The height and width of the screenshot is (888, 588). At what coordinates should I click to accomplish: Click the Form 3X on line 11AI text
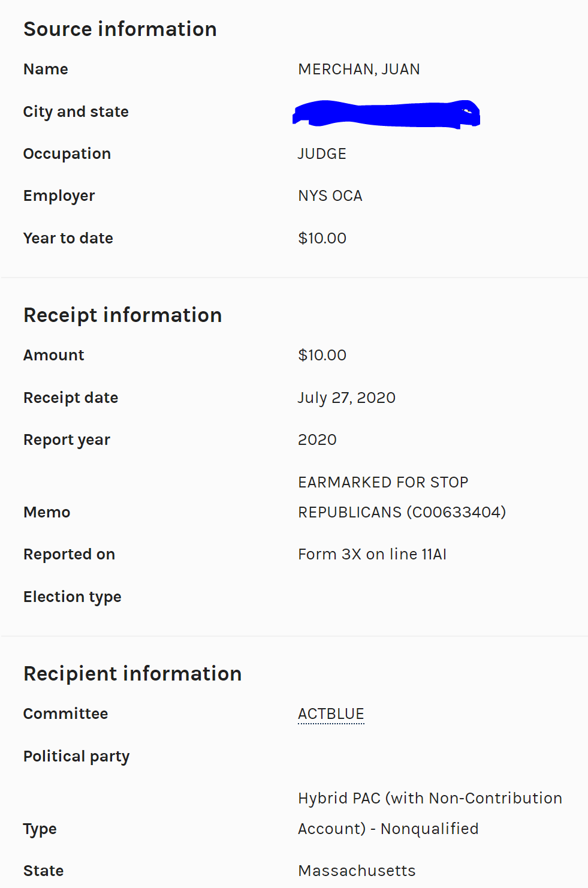pyautogui.click(x=372, y=555)
